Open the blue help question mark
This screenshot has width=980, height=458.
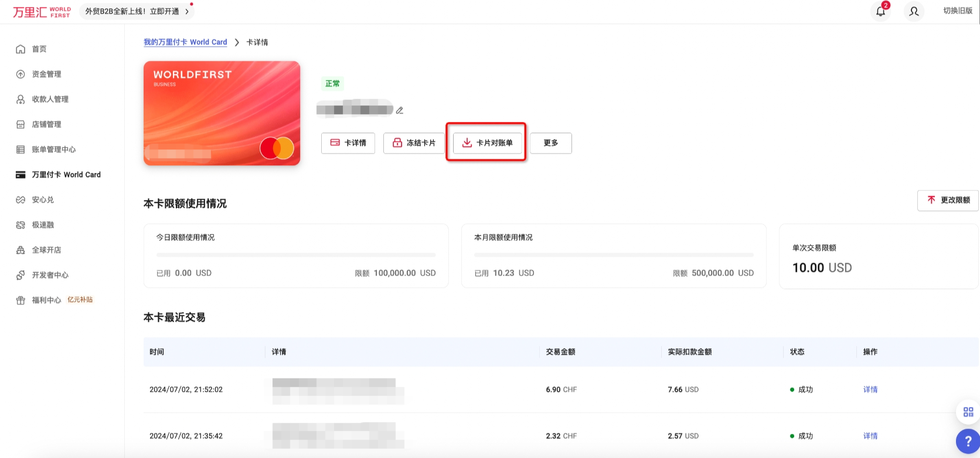(x=968, y=442)
